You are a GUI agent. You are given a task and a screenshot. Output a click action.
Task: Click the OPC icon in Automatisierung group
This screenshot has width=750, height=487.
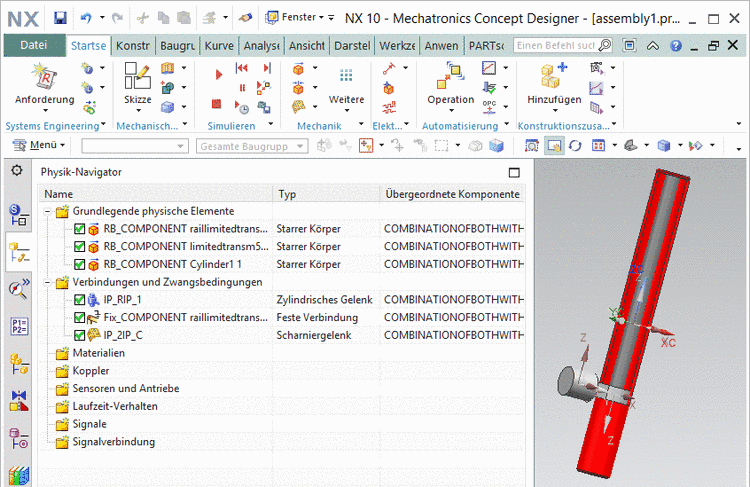click(489, 107)
